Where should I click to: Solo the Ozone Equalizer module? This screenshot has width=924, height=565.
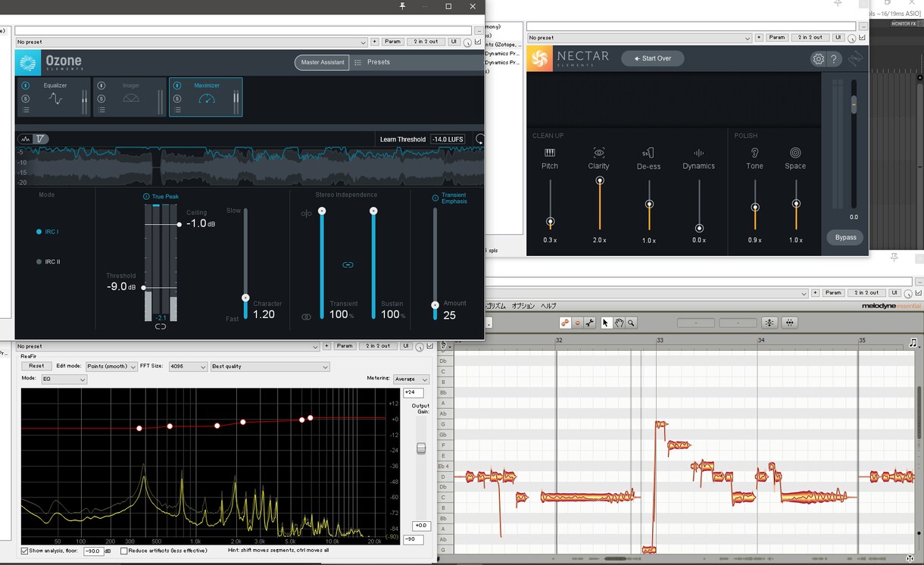tap(26, 98)
